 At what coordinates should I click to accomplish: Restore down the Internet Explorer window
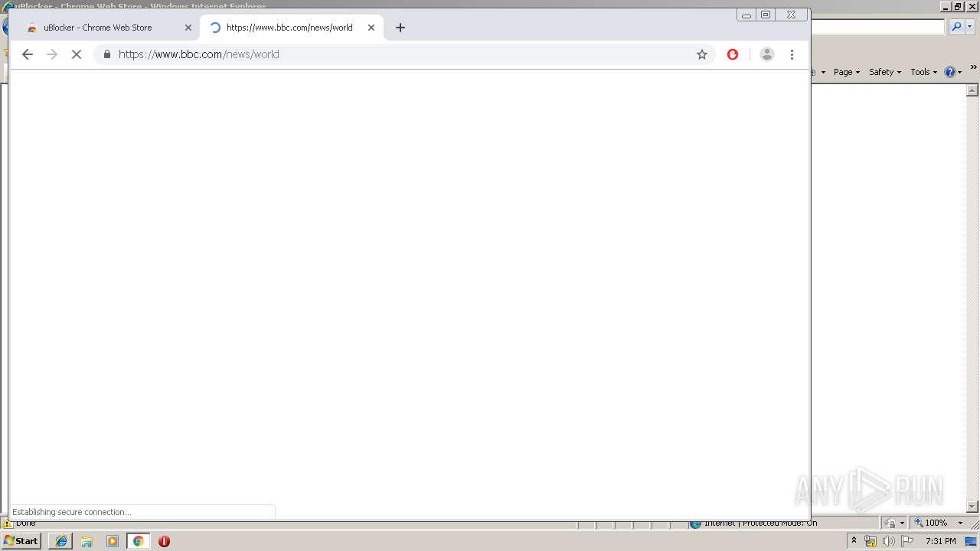[x=958, y=6]
